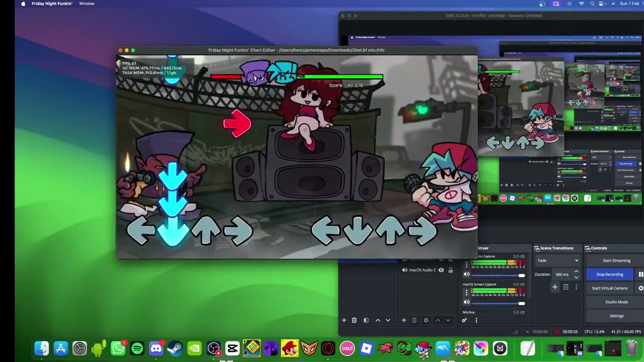644x362 pixels.
Task: Open the Apple menu
Action: coord(23,4)
